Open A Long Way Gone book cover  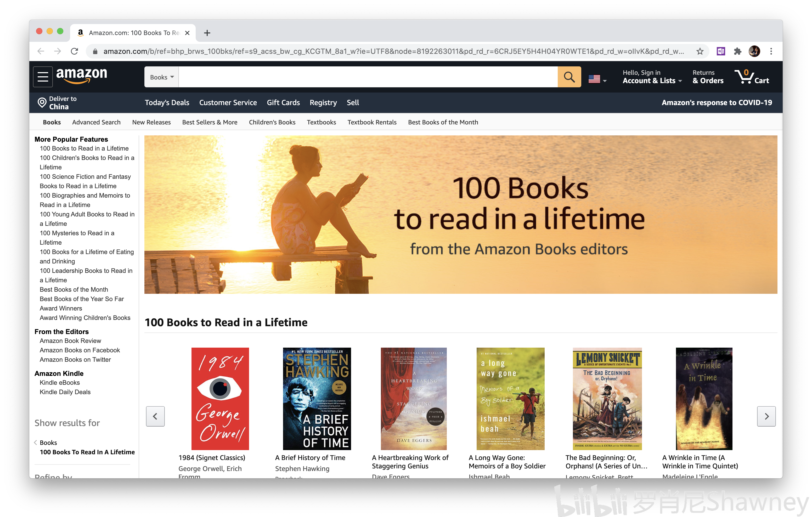[x=511, y=399]
